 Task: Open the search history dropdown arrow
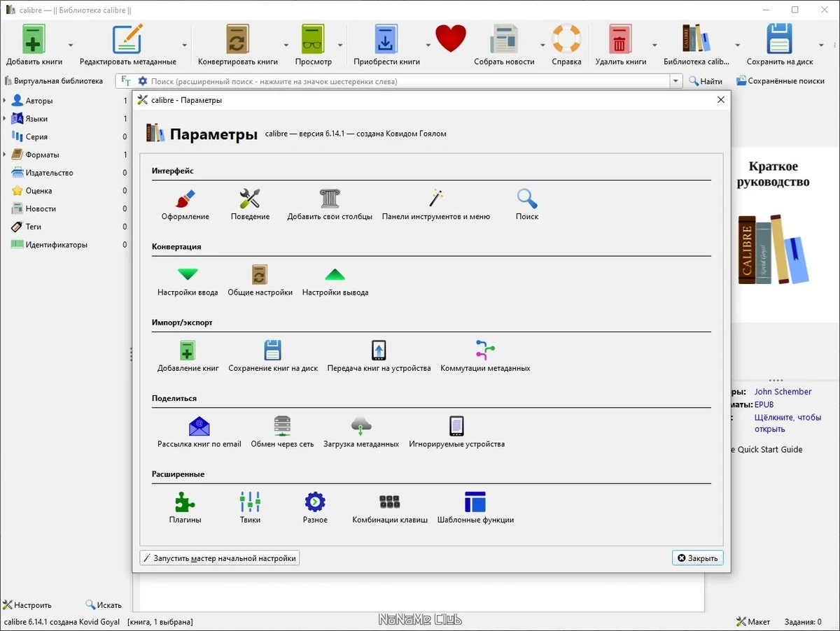pyautogui.click(x=675, y=81)
